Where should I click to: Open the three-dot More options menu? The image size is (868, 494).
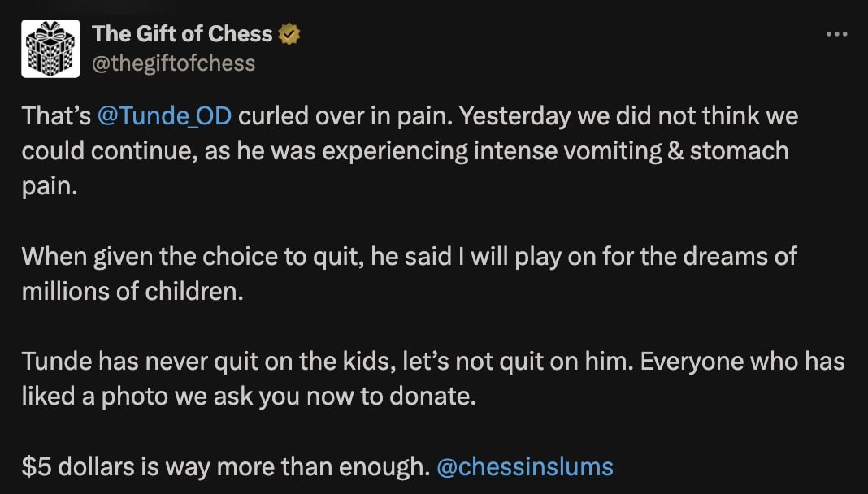pyautogui.click(x=836, y=35)
